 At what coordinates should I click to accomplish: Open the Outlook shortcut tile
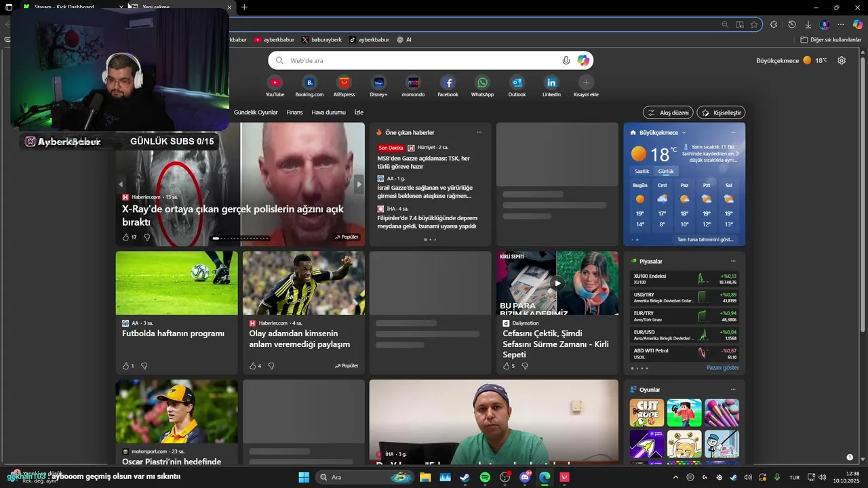517,82
